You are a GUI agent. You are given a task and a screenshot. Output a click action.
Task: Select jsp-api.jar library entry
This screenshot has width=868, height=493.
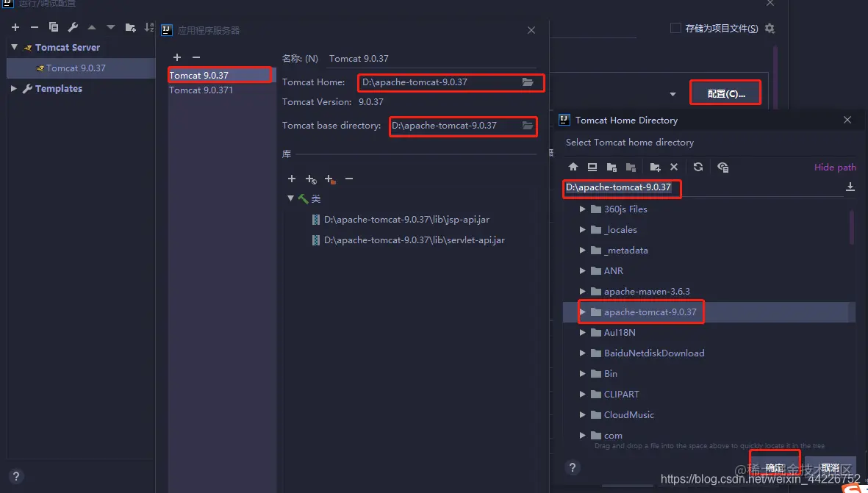(406, 220)
